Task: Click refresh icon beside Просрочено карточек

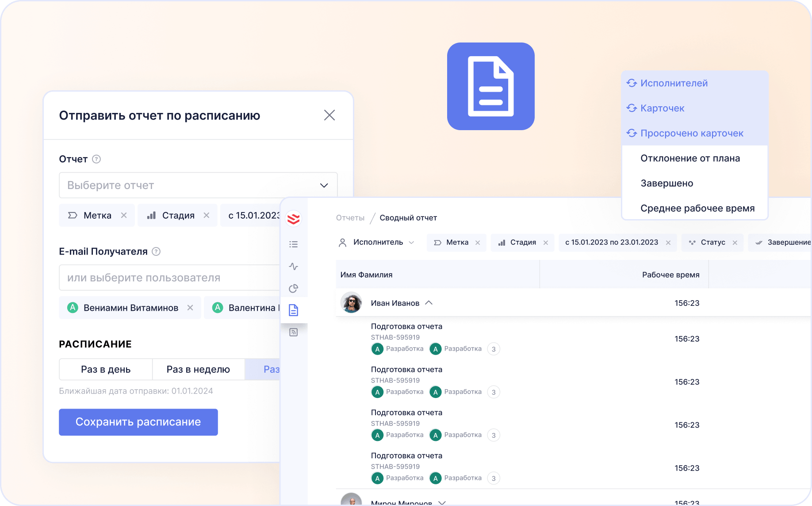Action: point(632,133)
